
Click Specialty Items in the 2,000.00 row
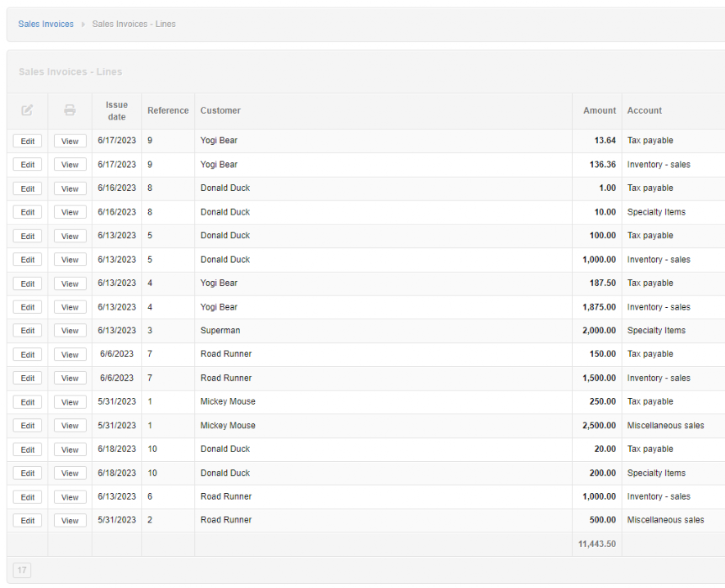656,331
